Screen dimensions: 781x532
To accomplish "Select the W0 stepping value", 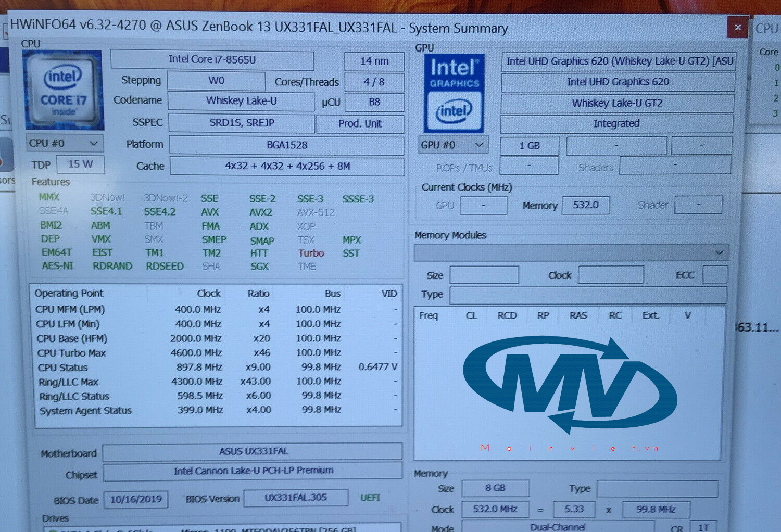I will click(x=216, y=81).
